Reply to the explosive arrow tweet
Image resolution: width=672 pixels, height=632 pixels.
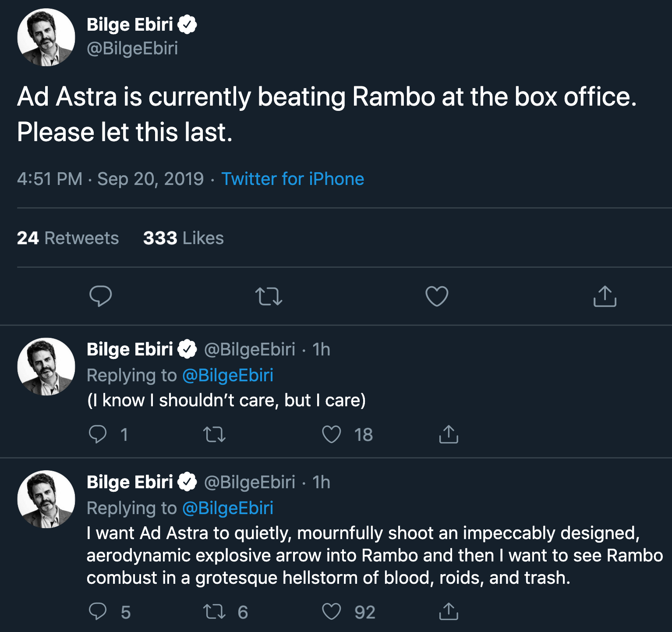click(98, 611)
